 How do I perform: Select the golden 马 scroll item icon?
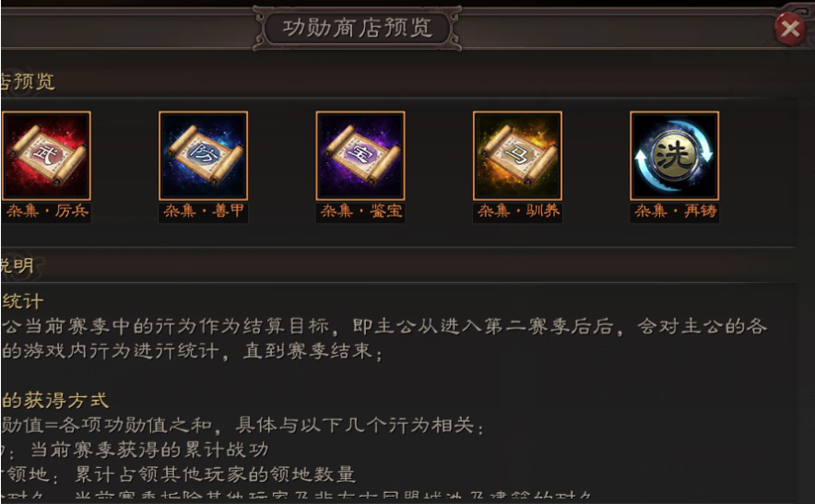(518, 156)
